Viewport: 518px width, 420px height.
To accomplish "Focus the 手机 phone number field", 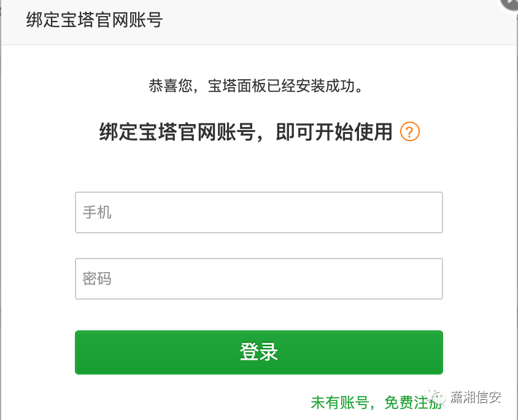I will tap(258, 212).
